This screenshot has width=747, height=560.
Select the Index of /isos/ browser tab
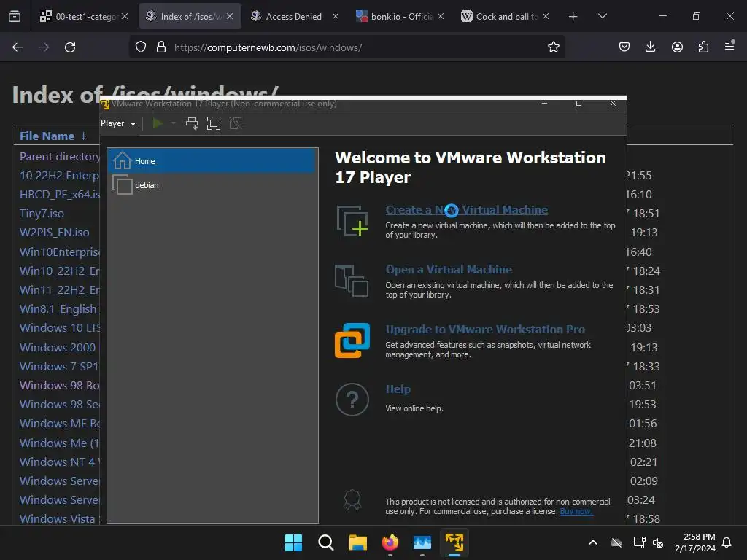190,16
